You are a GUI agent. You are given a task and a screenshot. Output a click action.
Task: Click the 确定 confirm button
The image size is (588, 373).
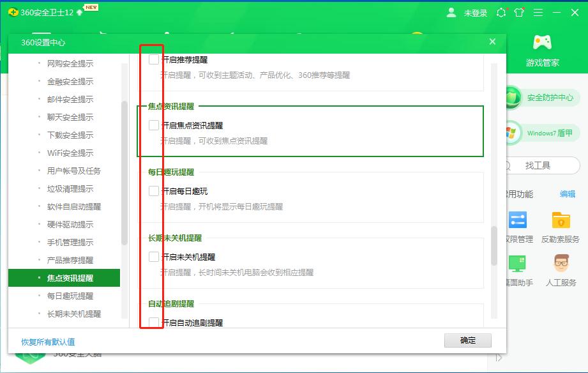[468, 340]
